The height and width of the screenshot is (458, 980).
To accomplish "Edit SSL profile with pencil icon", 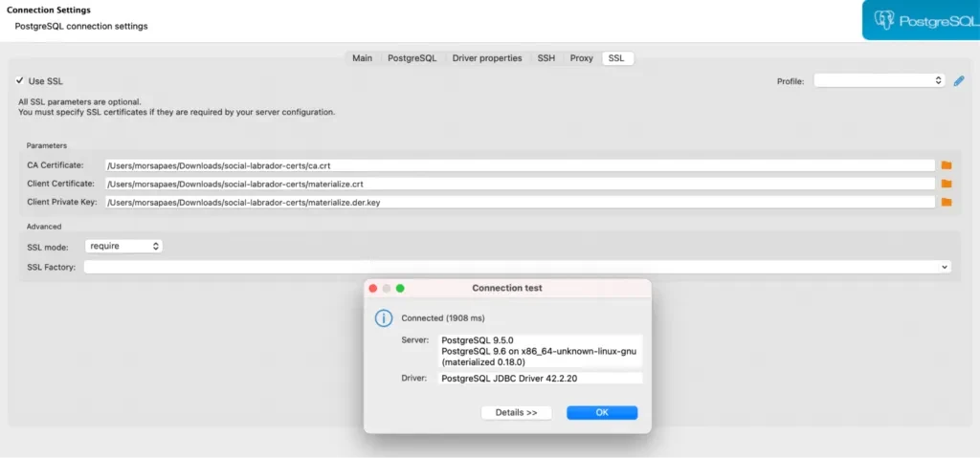I will pos(959,81).
